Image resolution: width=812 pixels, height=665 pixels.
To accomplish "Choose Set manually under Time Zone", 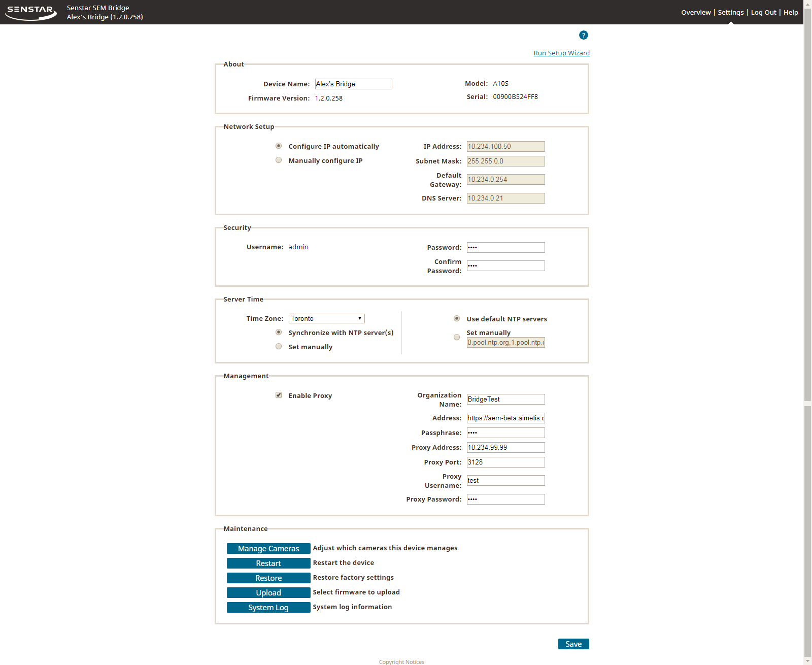I will (279, 346).
